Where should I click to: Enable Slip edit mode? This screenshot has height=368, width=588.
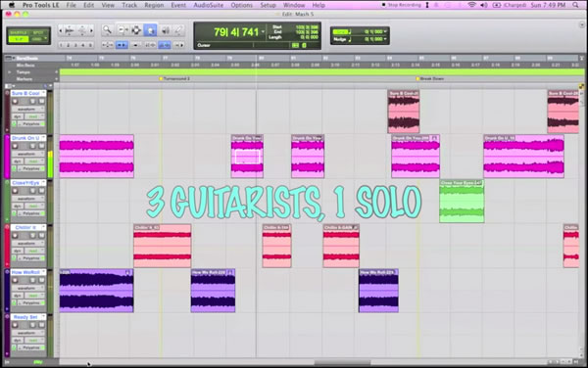click(18, 39)
